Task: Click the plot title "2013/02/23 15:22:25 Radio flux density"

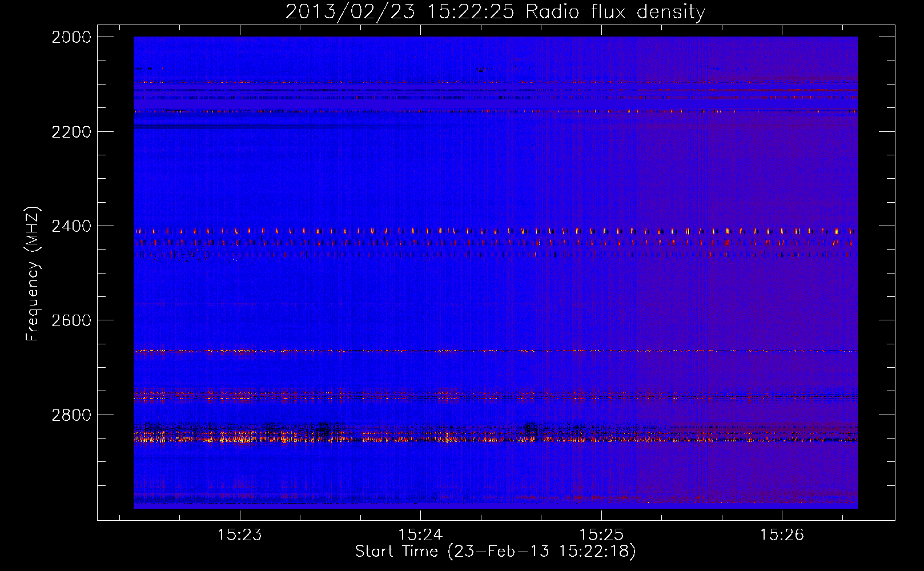Action: coord(495,12)
